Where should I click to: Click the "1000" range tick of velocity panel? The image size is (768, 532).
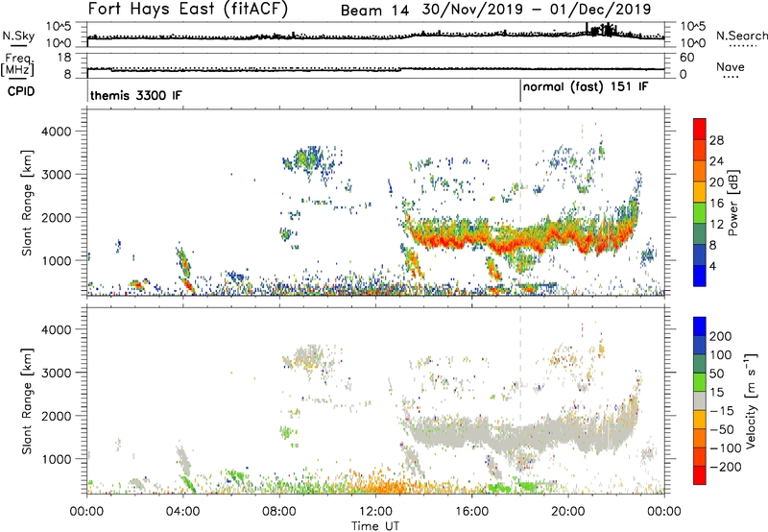[x=56, y=459]
